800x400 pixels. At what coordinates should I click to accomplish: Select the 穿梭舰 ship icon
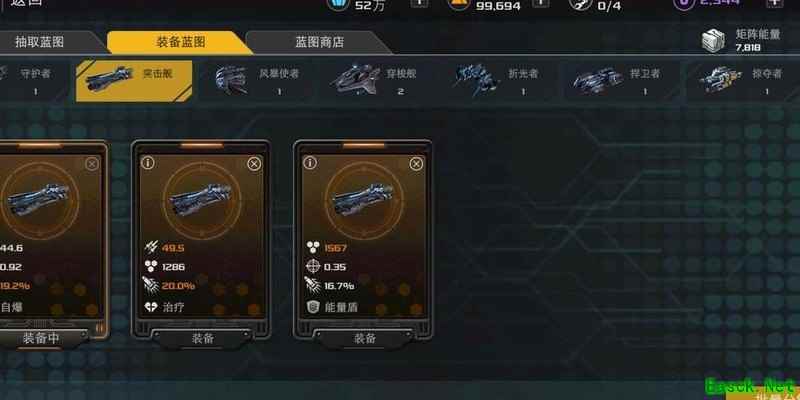tap(355, 80)
